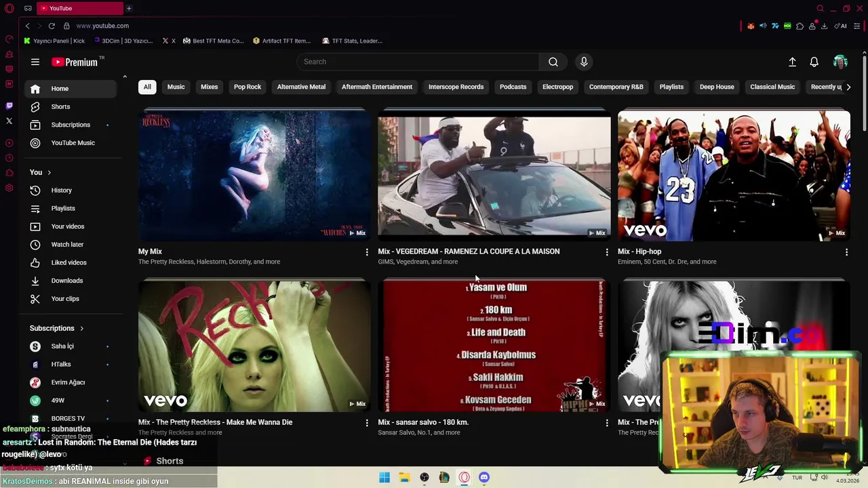Open the Yayıncı Paneli Kick bookmark

pos(54,41)
